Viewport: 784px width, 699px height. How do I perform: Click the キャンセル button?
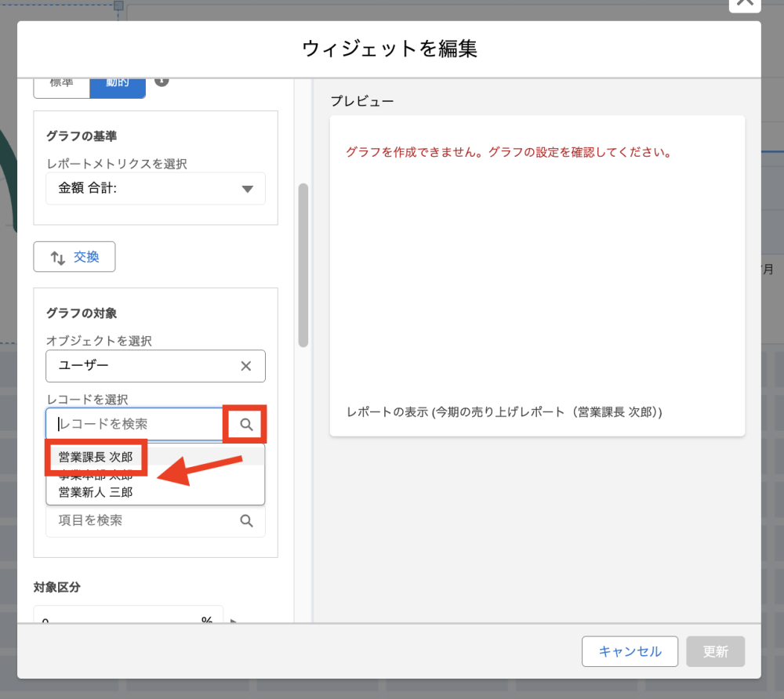(630, 651)
